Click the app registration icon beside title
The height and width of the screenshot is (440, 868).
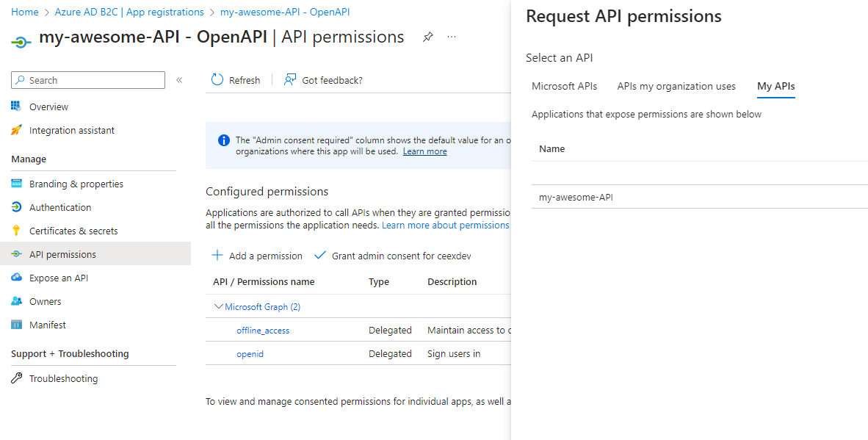[21, 42]
